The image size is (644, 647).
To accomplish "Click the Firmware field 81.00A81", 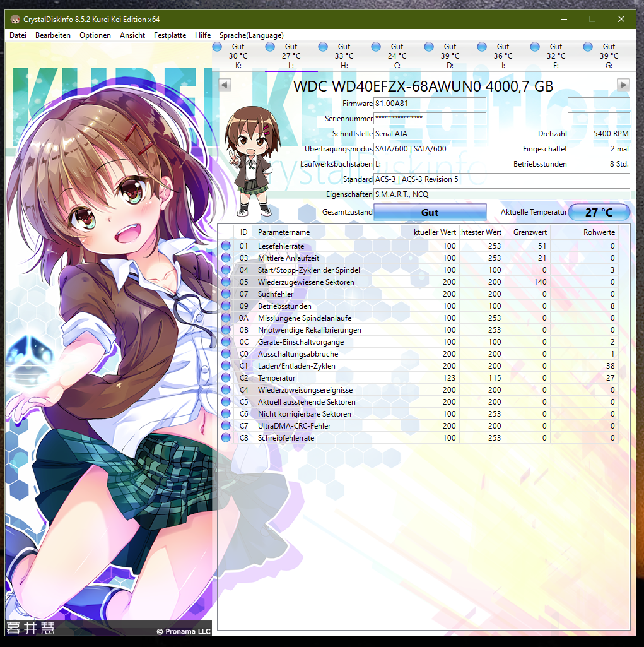I will (430, 103).
